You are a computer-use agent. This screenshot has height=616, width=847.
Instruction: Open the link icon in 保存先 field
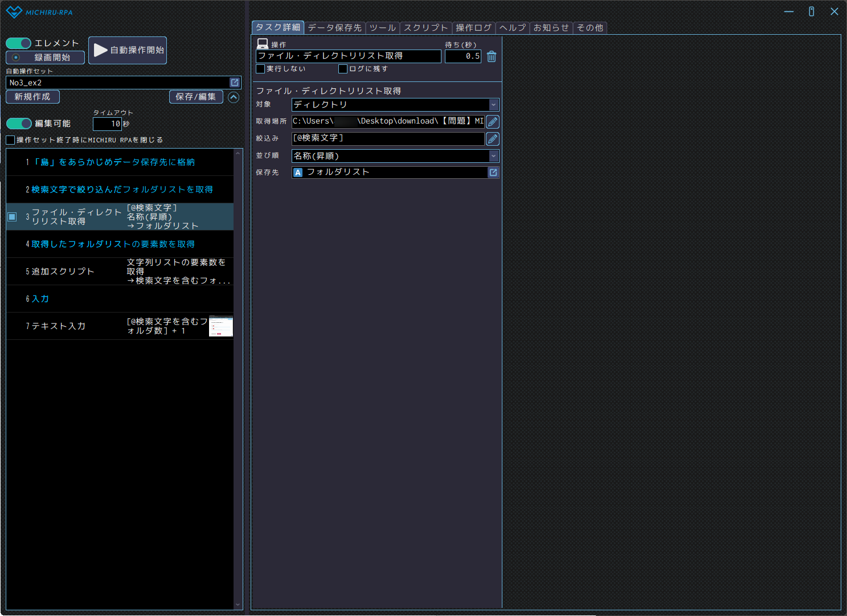click(493, 173)
